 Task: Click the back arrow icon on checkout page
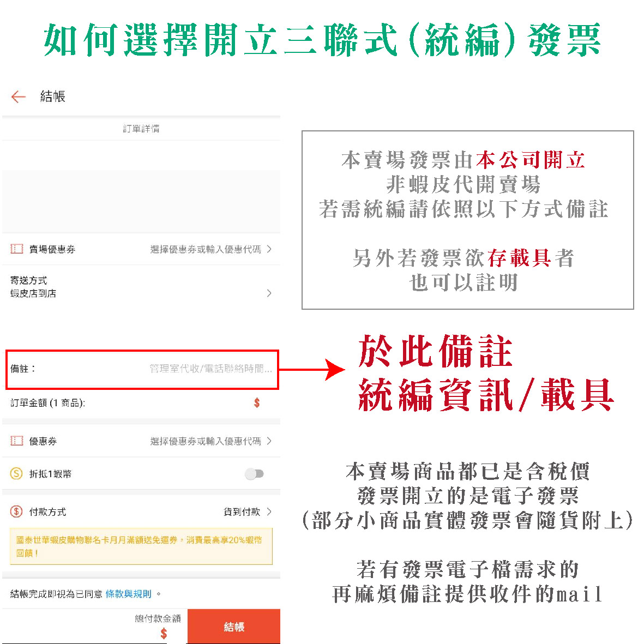click(19, 97)
